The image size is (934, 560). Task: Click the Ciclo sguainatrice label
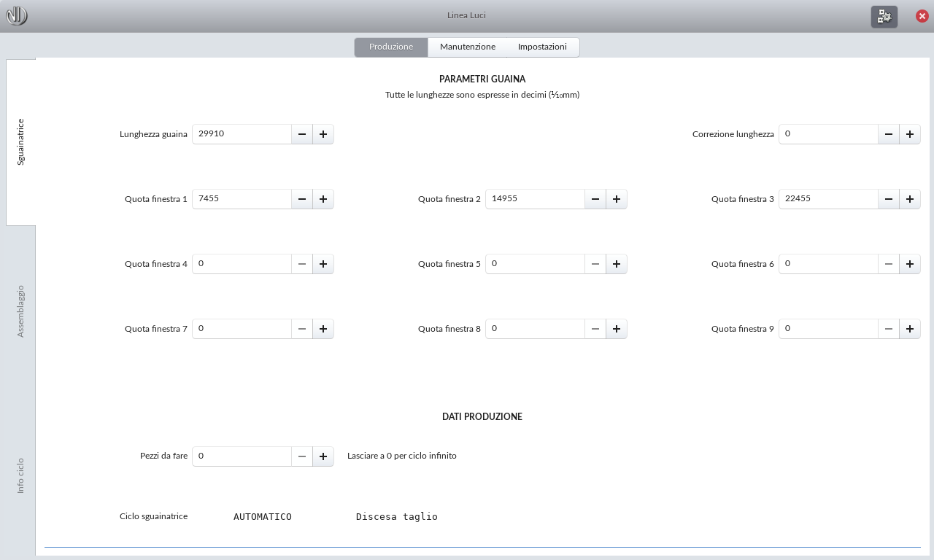[154, 516]
